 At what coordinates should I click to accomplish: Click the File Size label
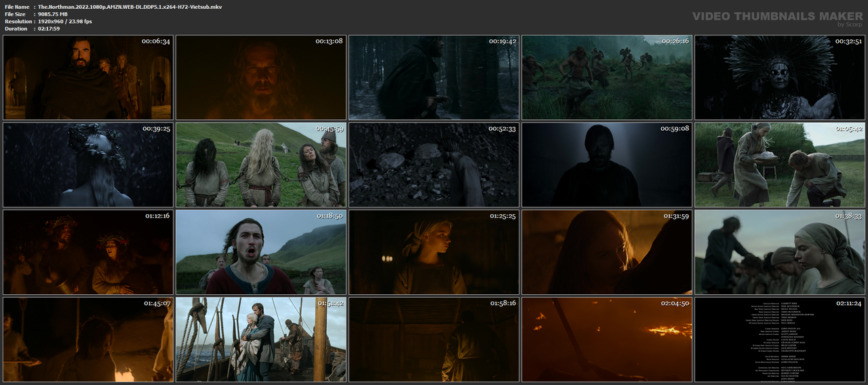tap(15, 14)
